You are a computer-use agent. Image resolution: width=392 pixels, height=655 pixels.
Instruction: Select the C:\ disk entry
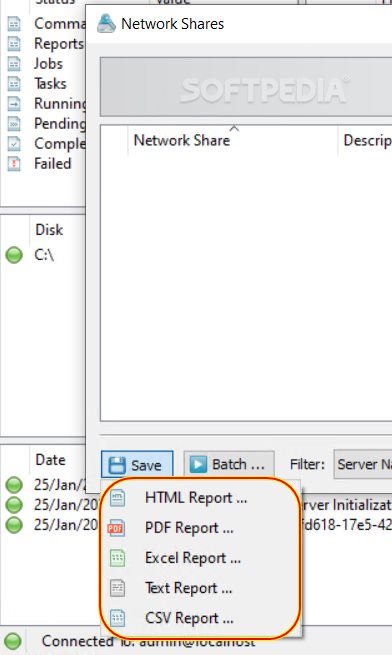43,254
